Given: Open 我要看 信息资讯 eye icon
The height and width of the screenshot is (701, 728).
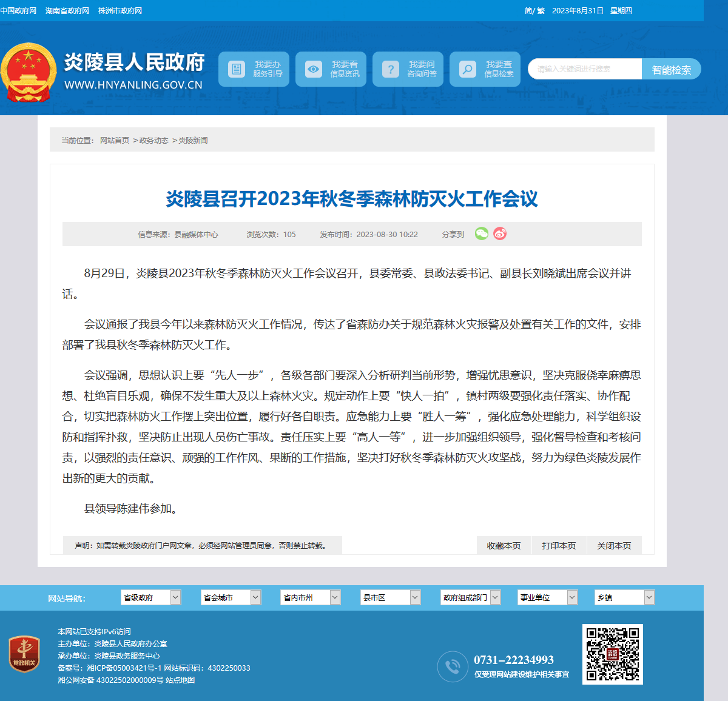Looking at the screenshot, I should 313,69.
